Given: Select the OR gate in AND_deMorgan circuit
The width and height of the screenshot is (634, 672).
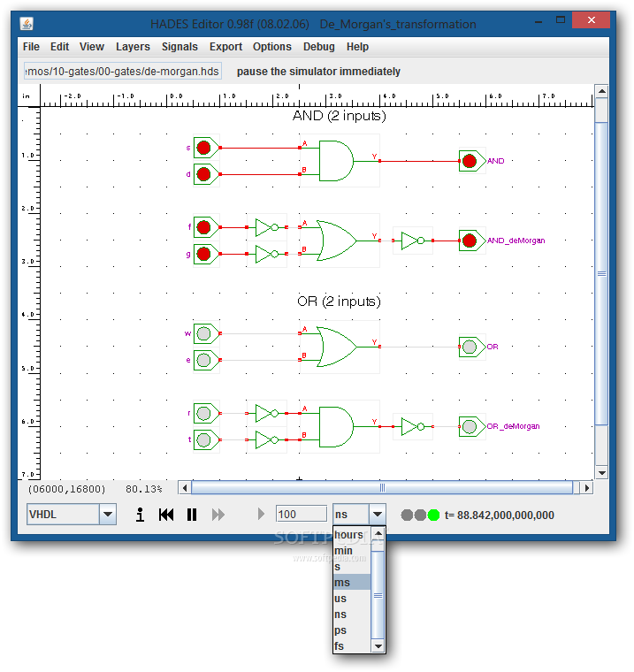Looking at the screenshot, I should (337, 241).
